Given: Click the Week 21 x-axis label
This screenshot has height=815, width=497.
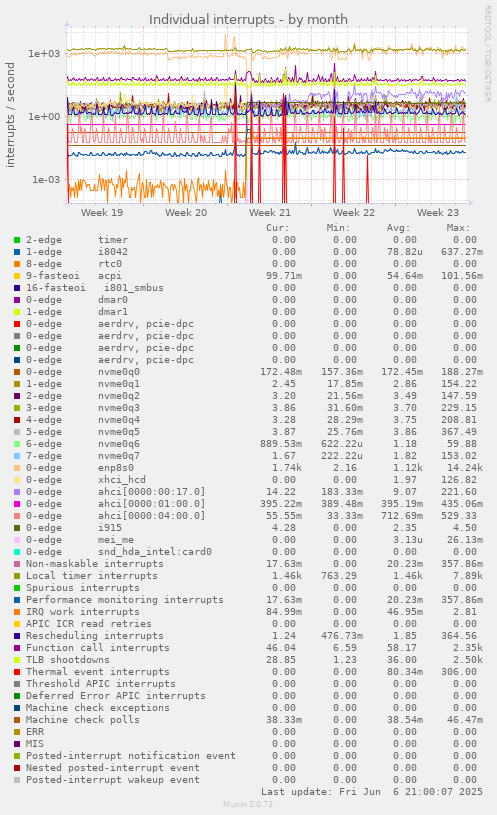Looking at the screenshot, I should tap(270, 213).
